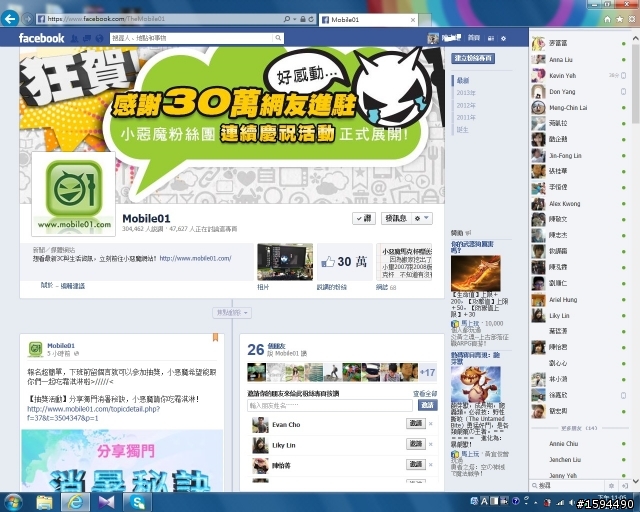Image resolution: width=640 pixels, height=512 pixels.
Task: Click create page button at top right
Action: click(x=473, y=58)
